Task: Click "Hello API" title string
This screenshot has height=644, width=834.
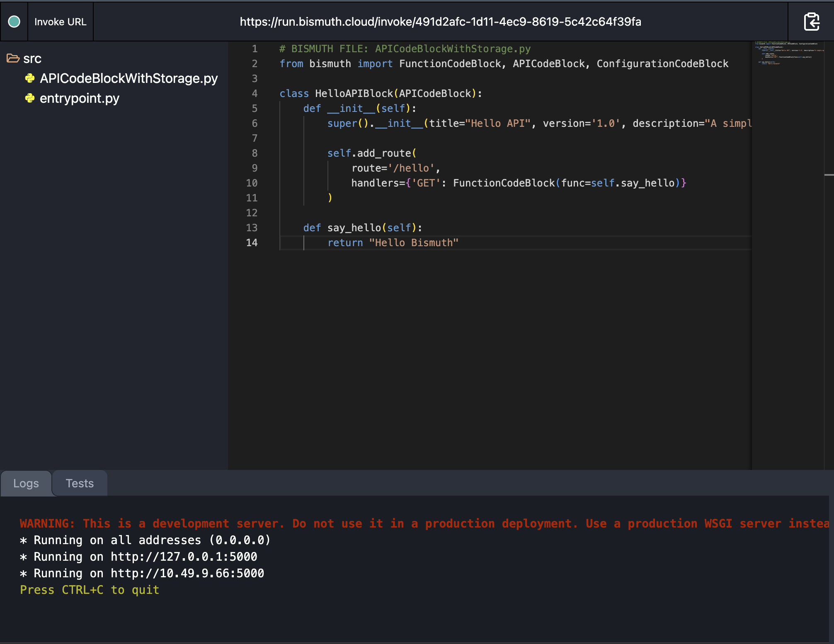Action: 498,123
